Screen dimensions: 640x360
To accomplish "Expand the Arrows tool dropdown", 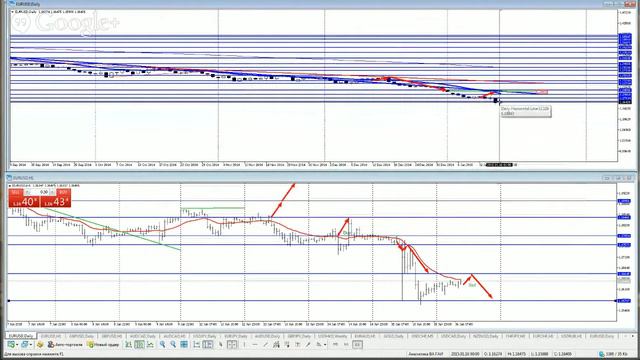I will pos(325,344).
